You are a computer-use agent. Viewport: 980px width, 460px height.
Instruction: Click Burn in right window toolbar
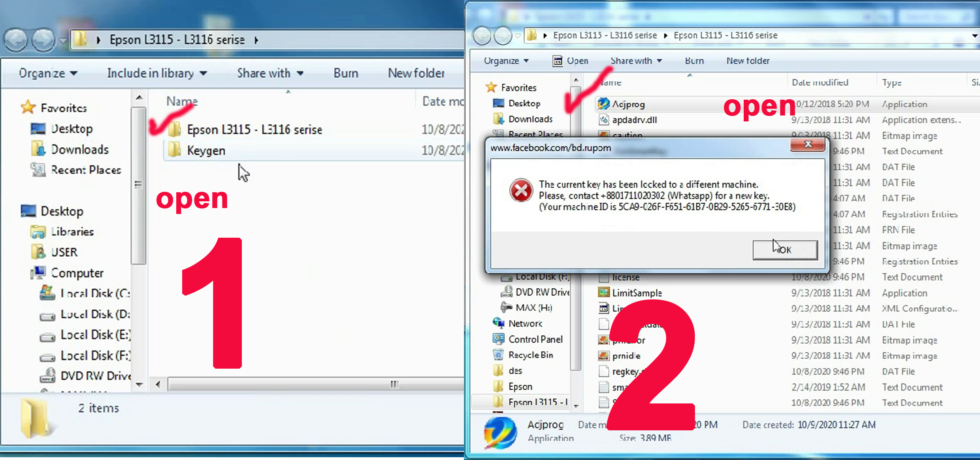point(694,61)
